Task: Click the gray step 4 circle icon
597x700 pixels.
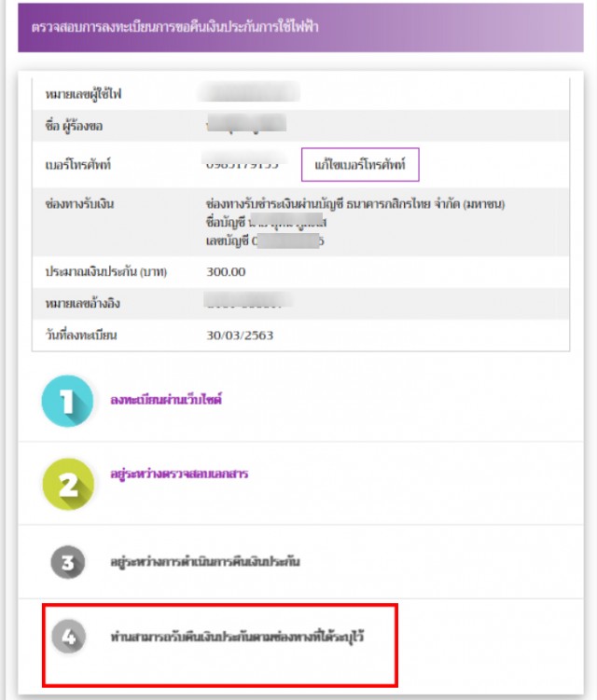Action: (68, 637)
